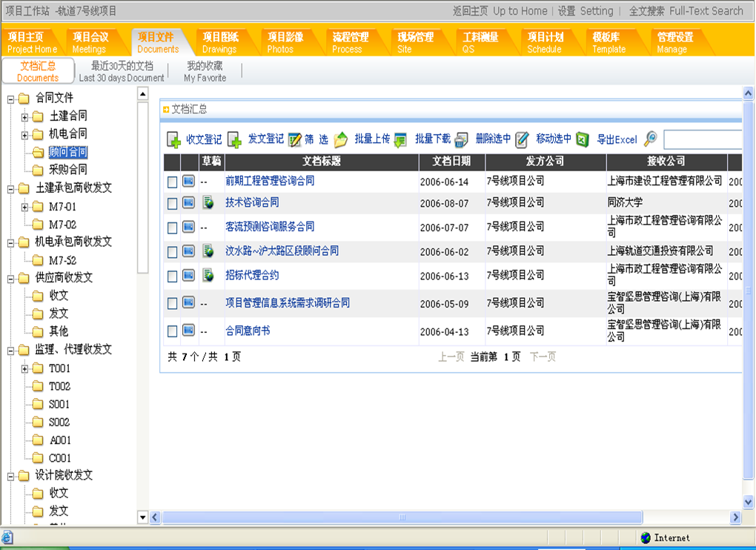Collapse the 供应商收发文 node
This screenshot has width=756, height=550.
10,279
